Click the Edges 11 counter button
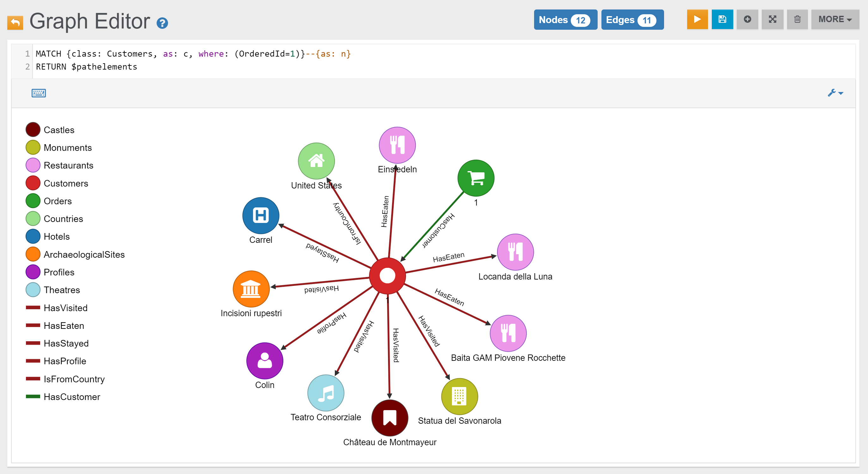Screen dimensions: 868x474 tap(632, 20)
